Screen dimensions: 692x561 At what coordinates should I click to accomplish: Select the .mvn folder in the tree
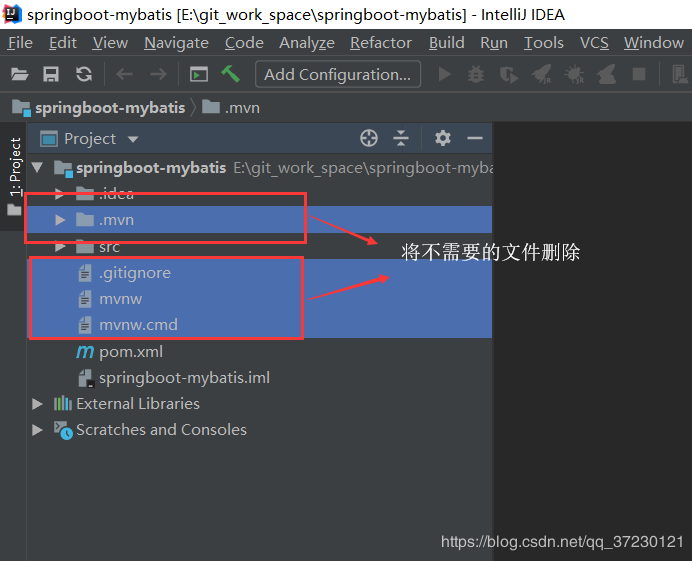[x=260, y=219]
